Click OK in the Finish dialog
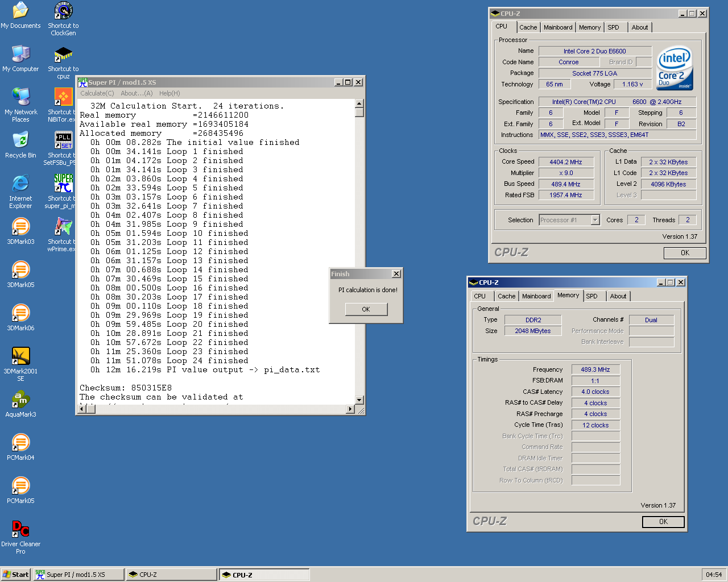The height and width of the screenshot is (582, 728). click(x=366, y=309)
